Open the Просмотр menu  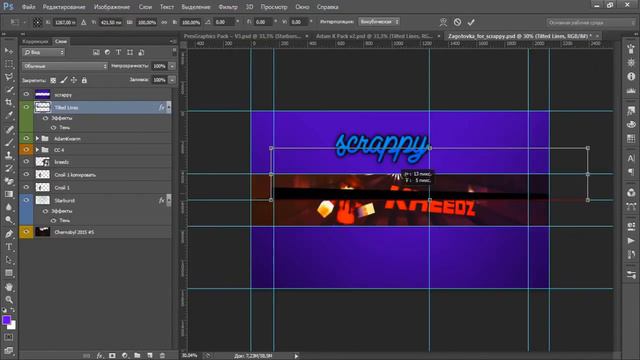click(x=274, y=7)
